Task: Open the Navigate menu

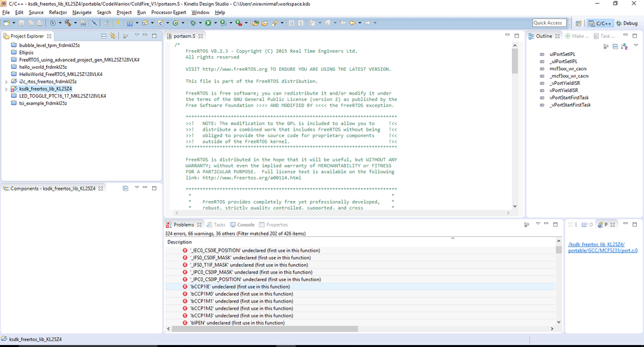Action: point(82,12)
